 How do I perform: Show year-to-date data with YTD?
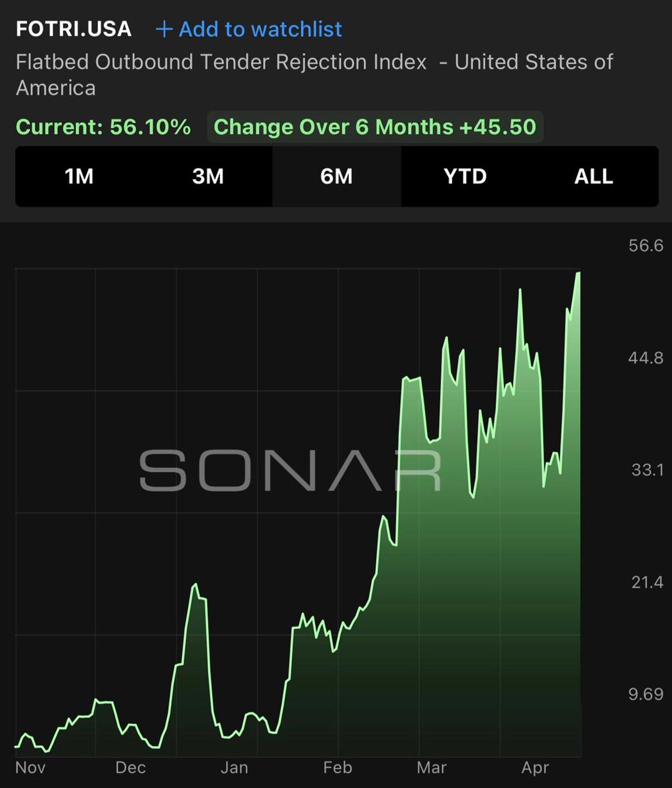pos(465,176)
